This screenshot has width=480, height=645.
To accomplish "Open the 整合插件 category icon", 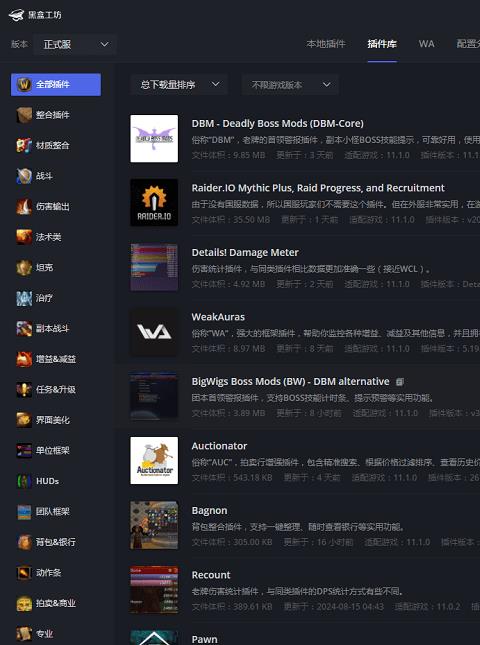I will [x=24, y=115].
